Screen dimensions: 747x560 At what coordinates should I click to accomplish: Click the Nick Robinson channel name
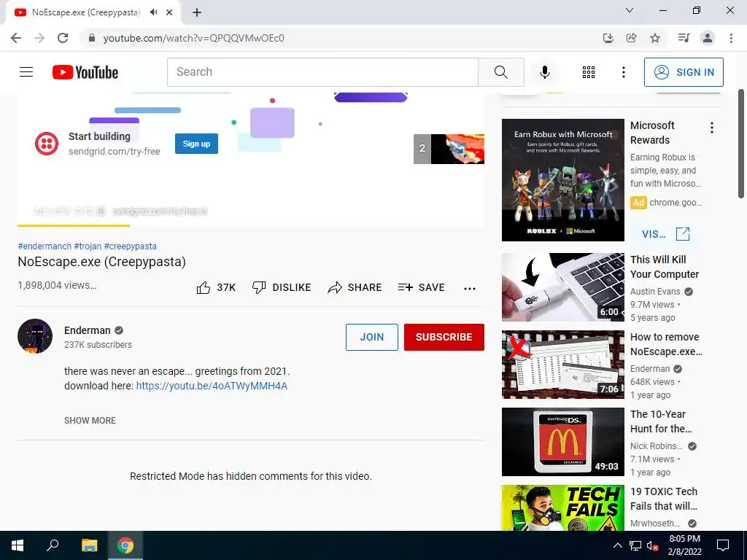click(656, 446)
